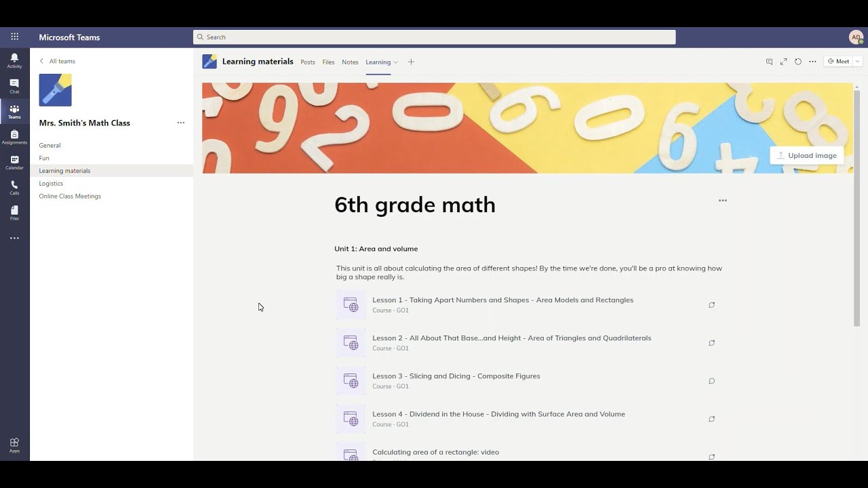Open the comment icon for Lesson 4

(711, 419)
